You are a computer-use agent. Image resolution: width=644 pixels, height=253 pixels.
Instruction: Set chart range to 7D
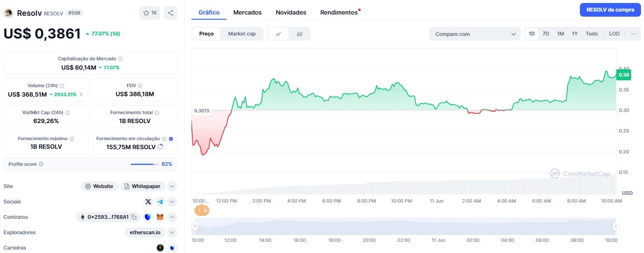click(x=546, y=34)
